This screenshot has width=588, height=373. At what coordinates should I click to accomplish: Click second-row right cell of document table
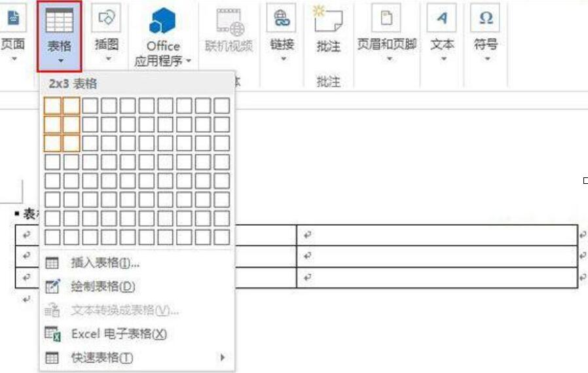[x=437, y=257]
